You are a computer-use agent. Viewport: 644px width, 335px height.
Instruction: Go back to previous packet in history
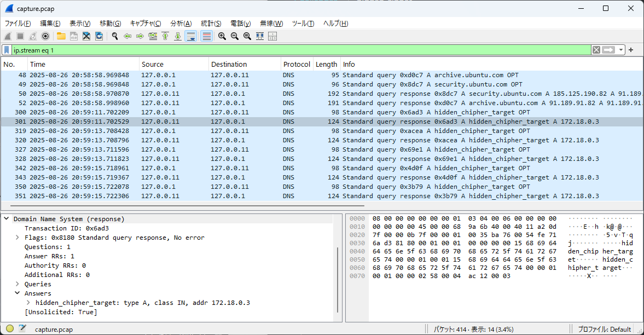pyautogui.click(x=127, y=36)
